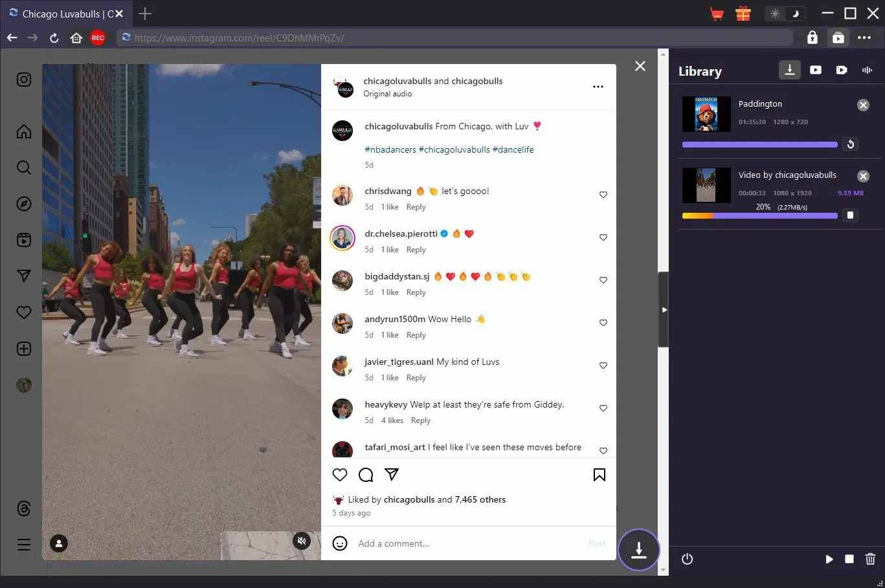
Task: Click the Add a comment field
Action: point(469,543)
